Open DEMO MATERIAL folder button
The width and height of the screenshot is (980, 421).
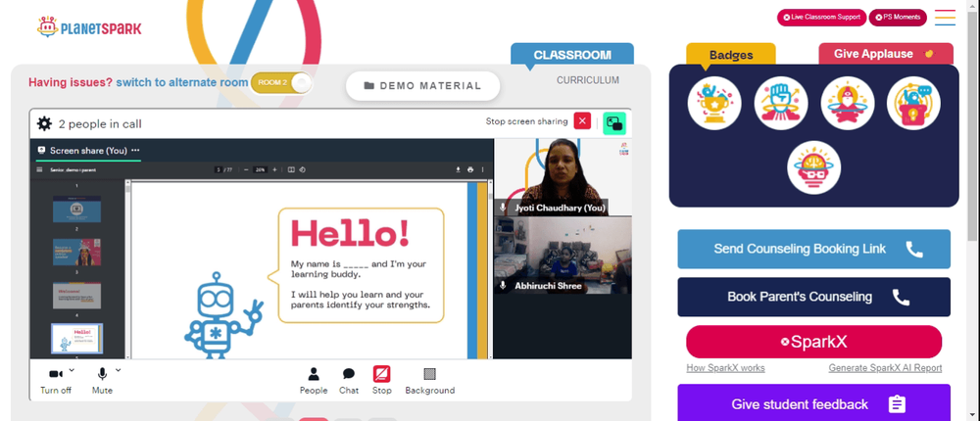(x=423, y=86)
